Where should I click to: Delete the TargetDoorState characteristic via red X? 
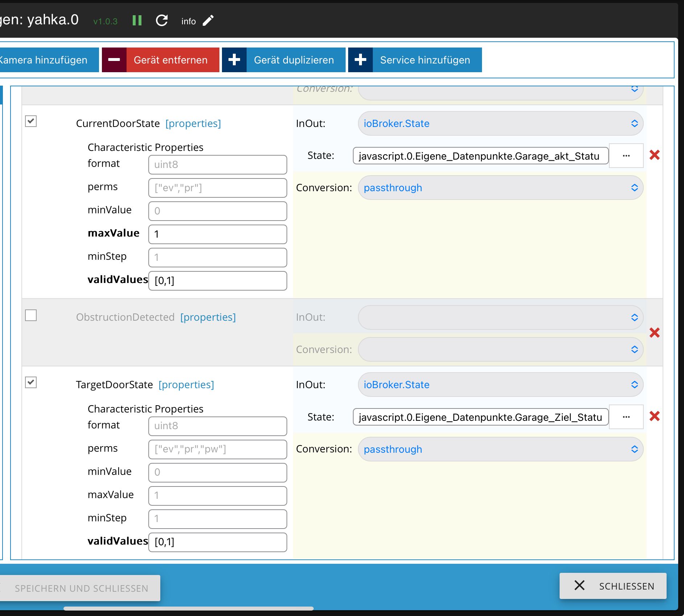tap(655, 416)
